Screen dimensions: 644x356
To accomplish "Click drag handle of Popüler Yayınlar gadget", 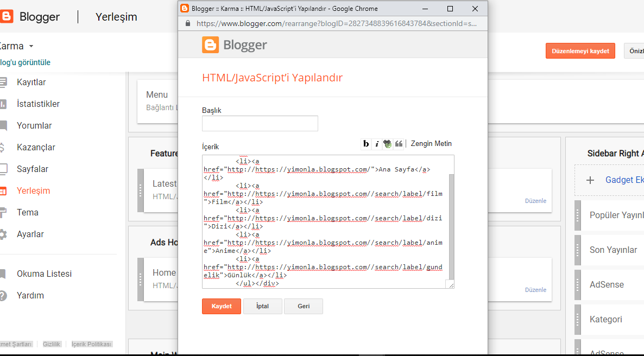I will pos(578,215).
